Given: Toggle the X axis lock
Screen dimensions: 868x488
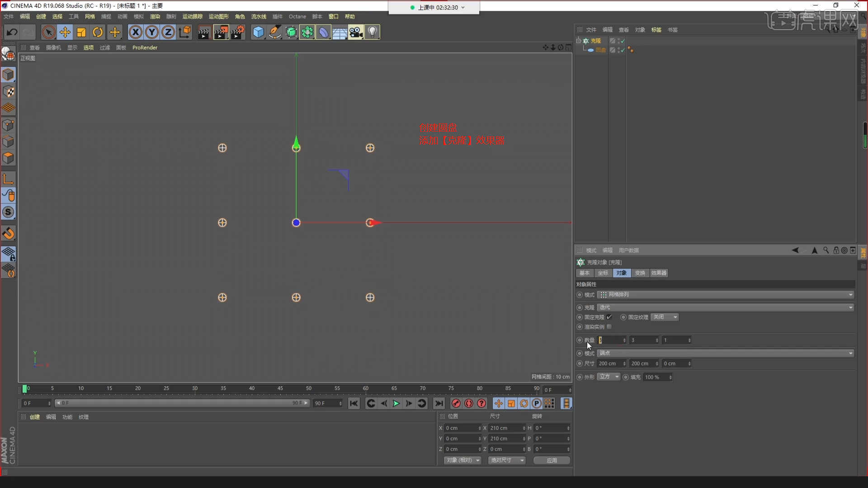Looking at the screenshot, I should coord(135,32).
